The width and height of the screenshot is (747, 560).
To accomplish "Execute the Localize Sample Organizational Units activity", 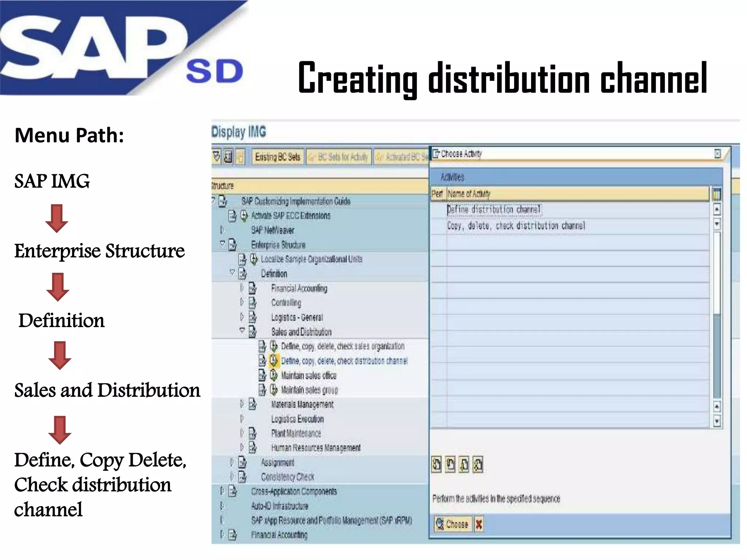I will click(254, 259).
